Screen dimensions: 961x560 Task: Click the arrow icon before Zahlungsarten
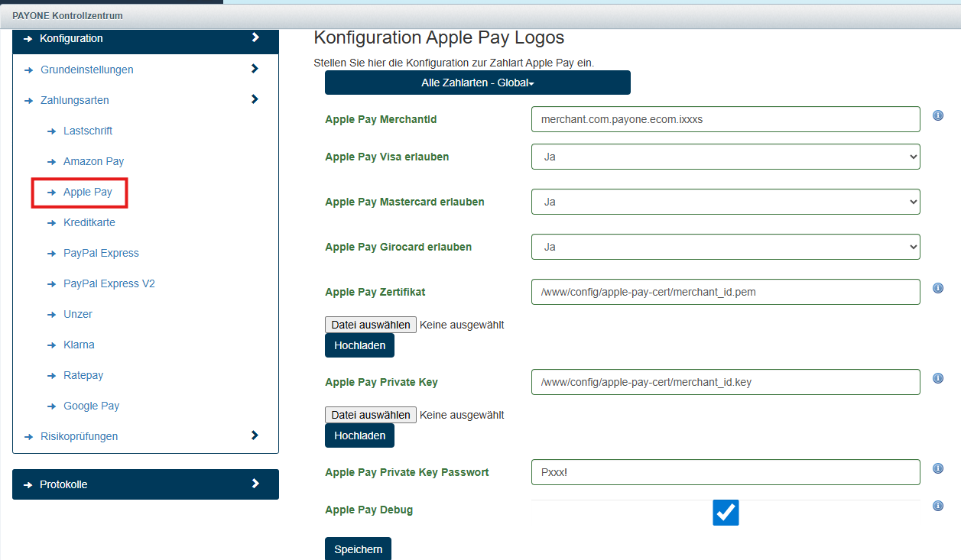pyautogui.click(x=29, y=101)
